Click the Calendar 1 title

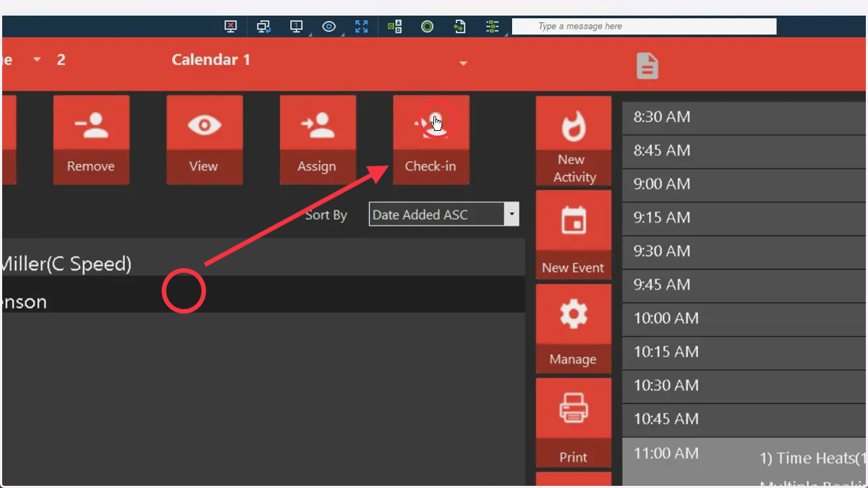[210, 60]
